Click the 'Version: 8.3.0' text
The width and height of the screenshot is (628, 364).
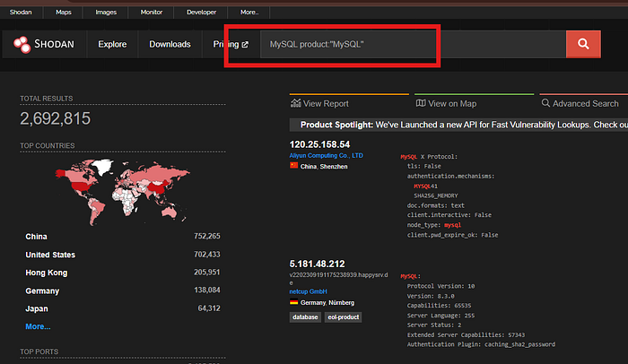tap(431, 296)
